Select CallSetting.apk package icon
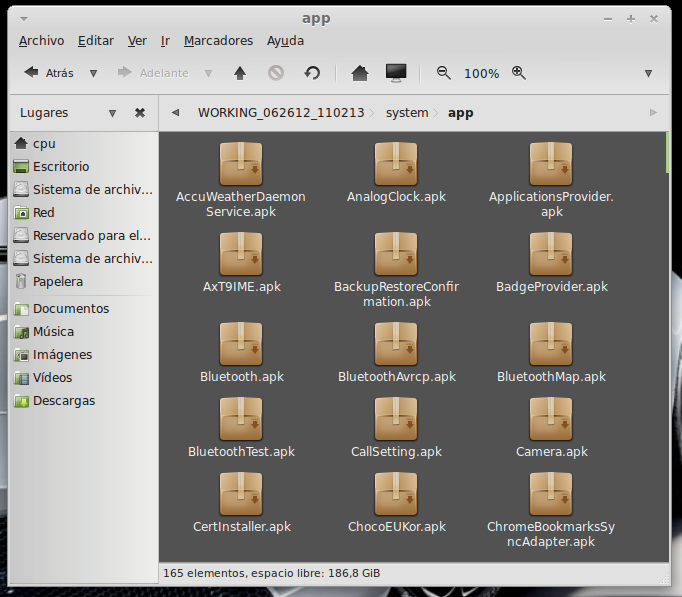Image resolution: width=682 pixels, height=597 pixels. pyautogui.click(x=396, y=419)
